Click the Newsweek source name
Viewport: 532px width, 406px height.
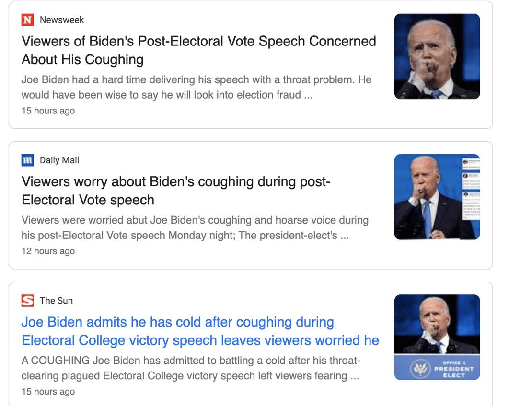(62, 20)
